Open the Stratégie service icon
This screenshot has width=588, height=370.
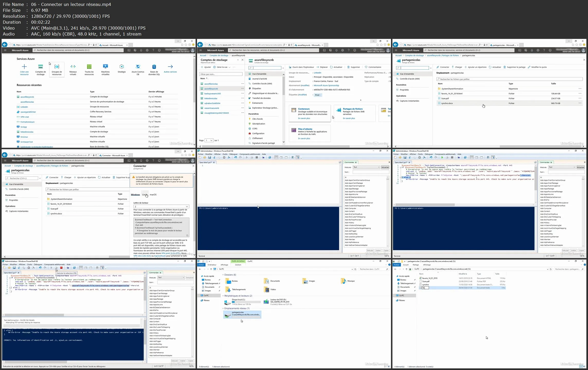[122, 68]
